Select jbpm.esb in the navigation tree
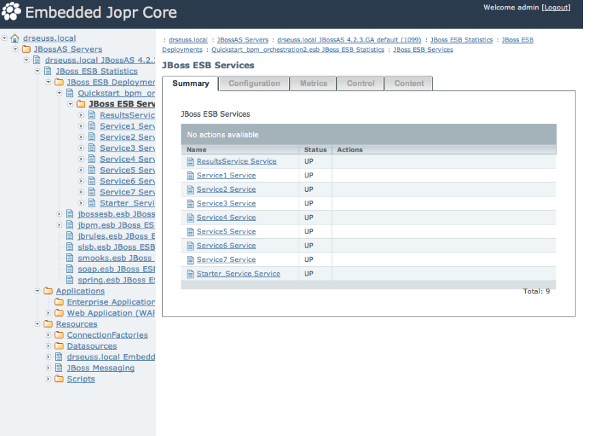This screenshot has width=600, height=436. point(116,225)
